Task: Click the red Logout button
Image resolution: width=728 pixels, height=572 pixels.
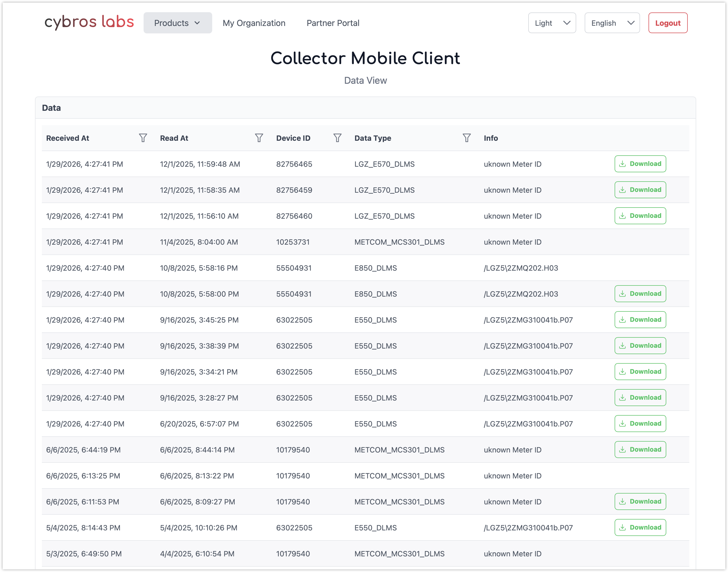Action: (668, 23)
